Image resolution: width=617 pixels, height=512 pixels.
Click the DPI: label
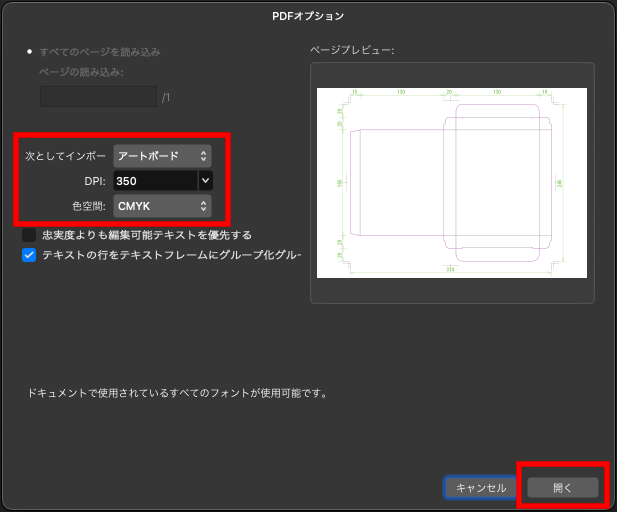[95, 181]
